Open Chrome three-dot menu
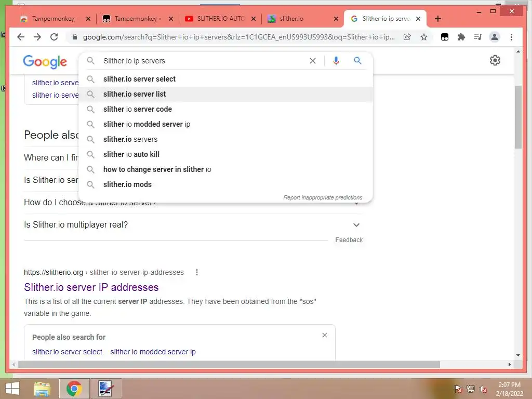This screenshot has height=399, width=532. (x=511, y=37)
